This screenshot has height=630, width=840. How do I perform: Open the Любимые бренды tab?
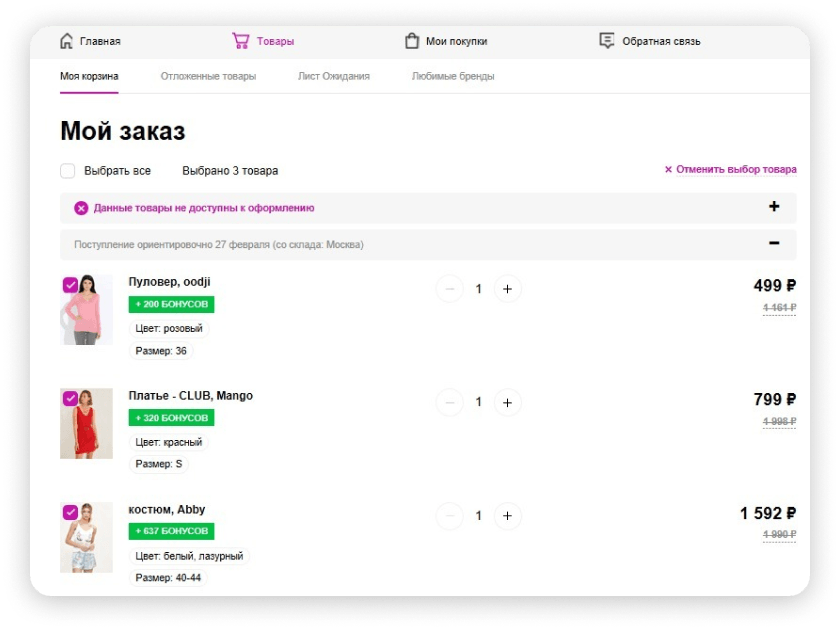click(x=452, y=76)
